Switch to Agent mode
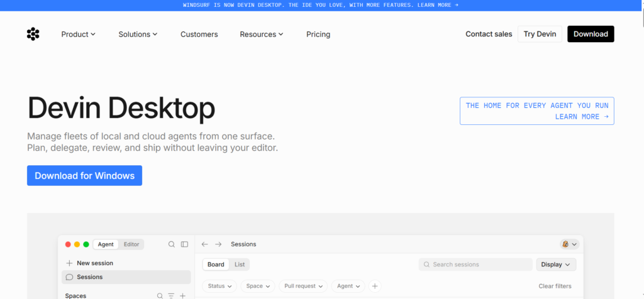The width and height of the screenshot is (644, 299). [106, 244]
